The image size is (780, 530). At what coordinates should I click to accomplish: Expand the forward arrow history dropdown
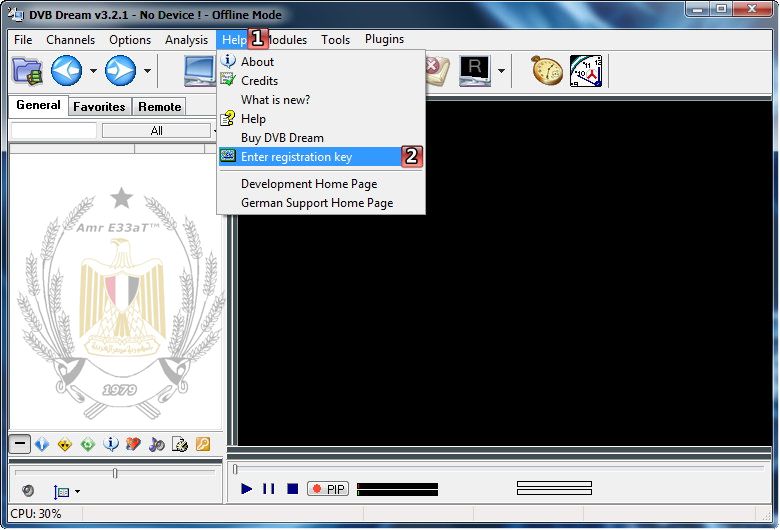[x=147, y=71]
